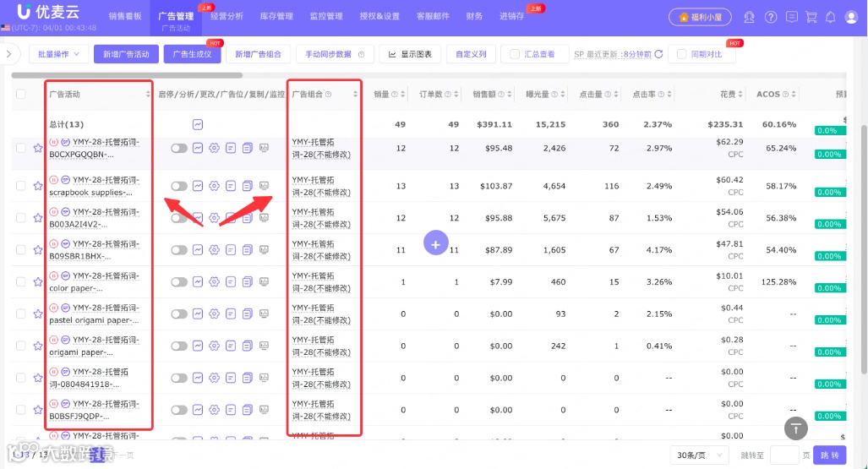Viewport: 868px width, 469px height.
Task: Sort by the 曝光量 column arrows
Action: tap(562, 94)
